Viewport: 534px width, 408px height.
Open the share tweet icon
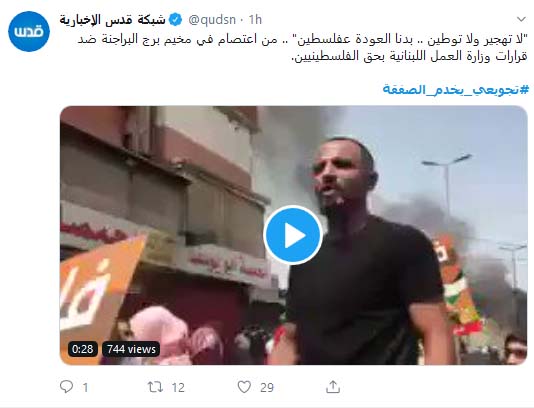(x=333, y=387)
